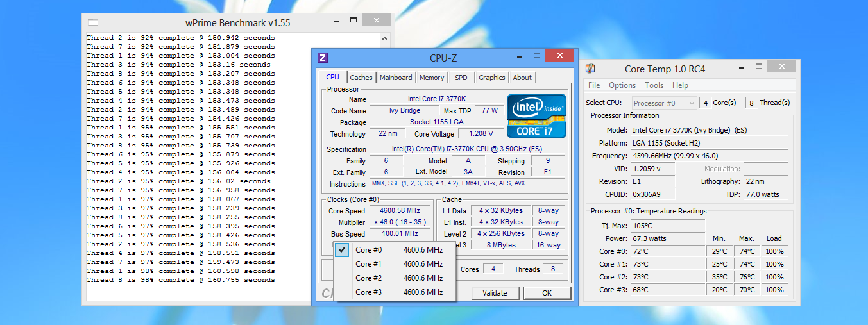Image resolution: width=868 pixels, height=325 pixels.
Task: Click the Core Temp thermometer title bar icon
Action: [591, 69]
